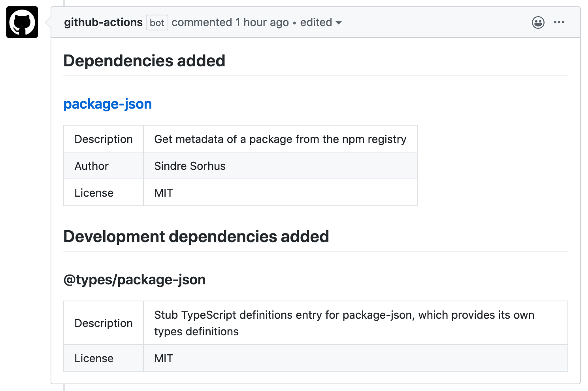Click the "Get metadata of a package" description text
588x391 pixels.
click(280, 139)
